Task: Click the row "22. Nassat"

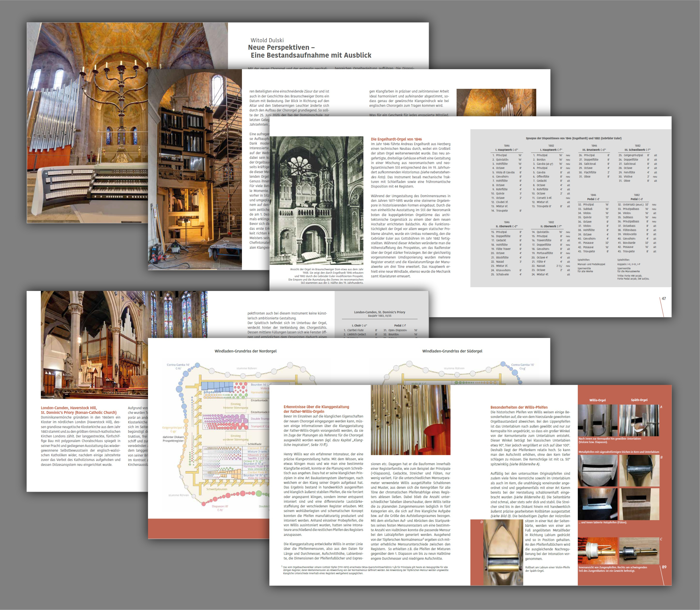Action: click(551, 266)
